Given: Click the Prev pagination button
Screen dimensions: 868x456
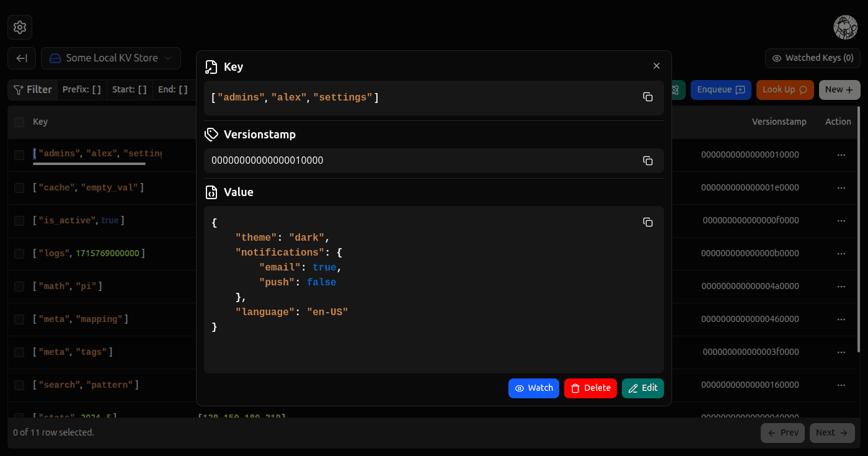Looking at the screenshot, I should click(x=782, y=433).
